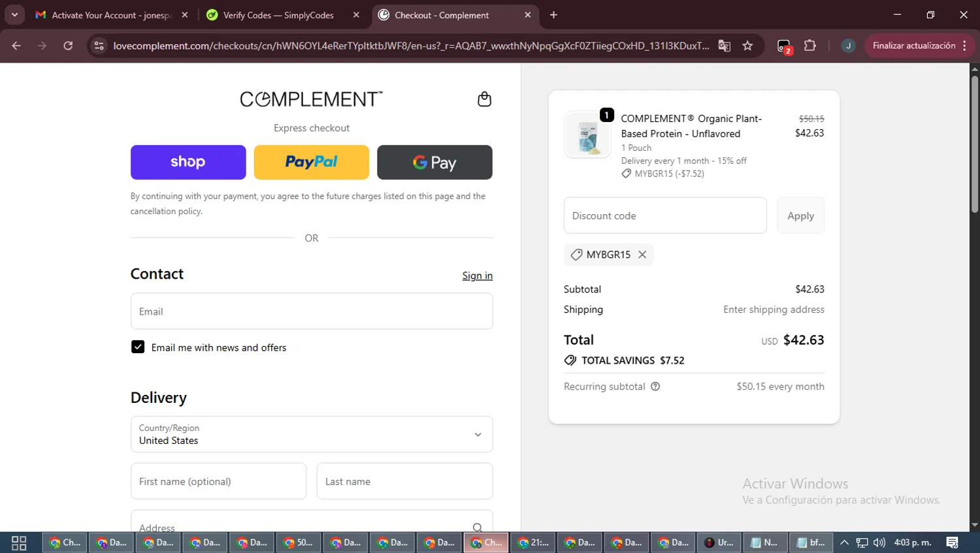This screenshot has width=980, height=553.
Task: Click the Sign in link
Action: (478, 276)
